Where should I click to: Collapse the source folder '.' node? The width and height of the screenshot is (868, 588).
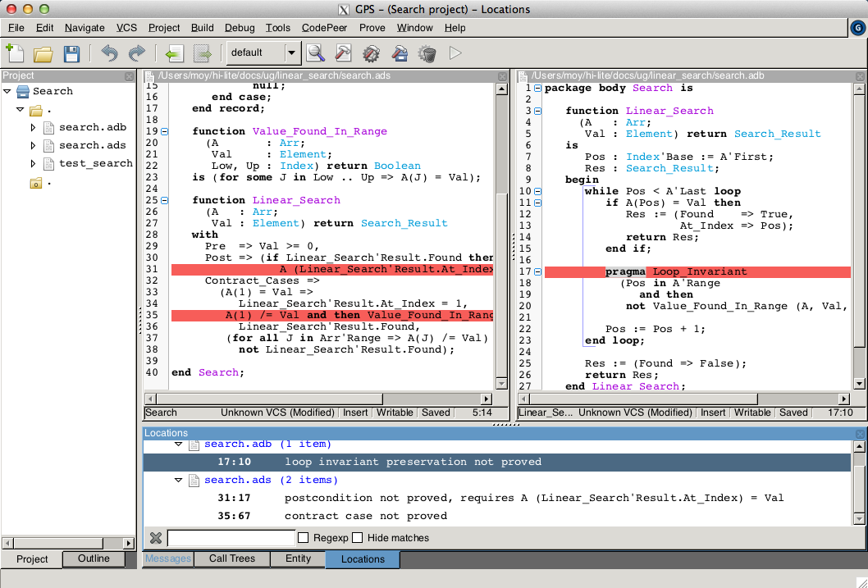tap(20, 110)
